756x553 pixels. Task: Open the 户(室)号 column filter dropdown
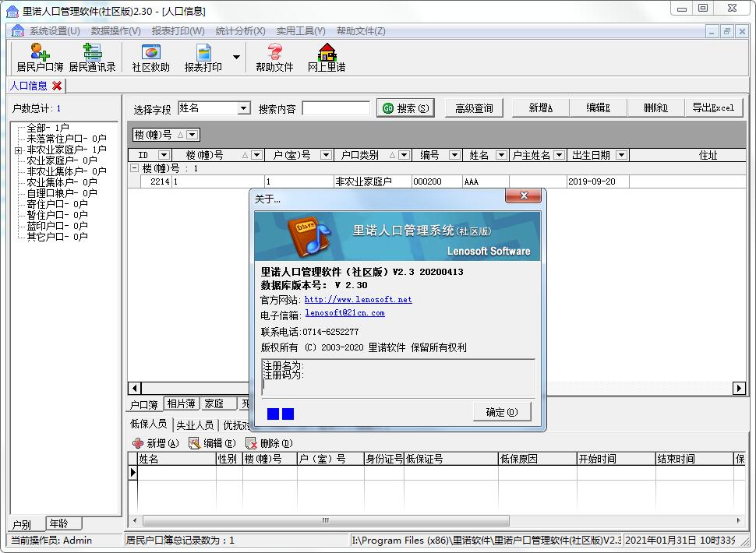[327, 155]
